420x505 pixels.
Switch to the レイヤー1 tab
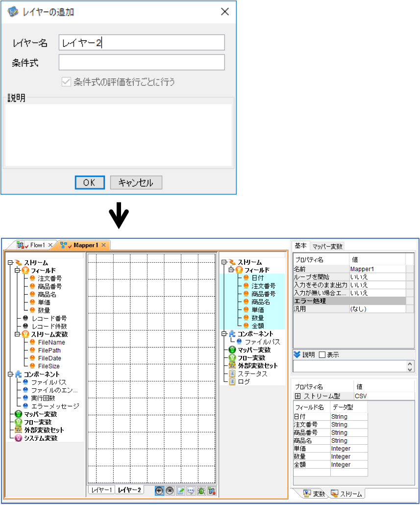coord(101,490)
